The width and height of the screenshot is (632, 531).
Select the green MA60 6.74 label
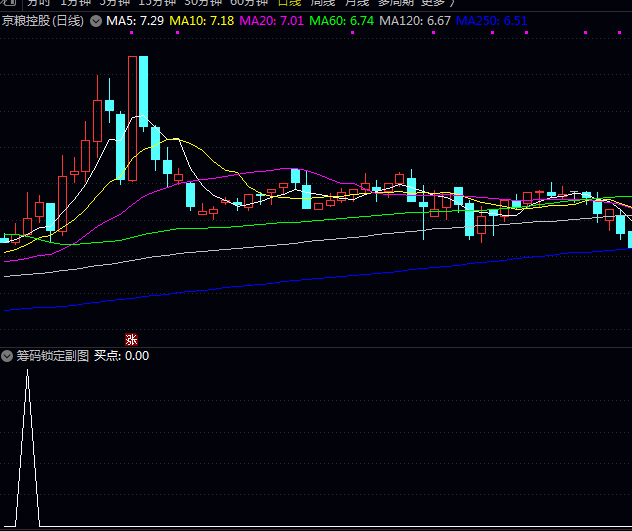click(x=342, y=21)
